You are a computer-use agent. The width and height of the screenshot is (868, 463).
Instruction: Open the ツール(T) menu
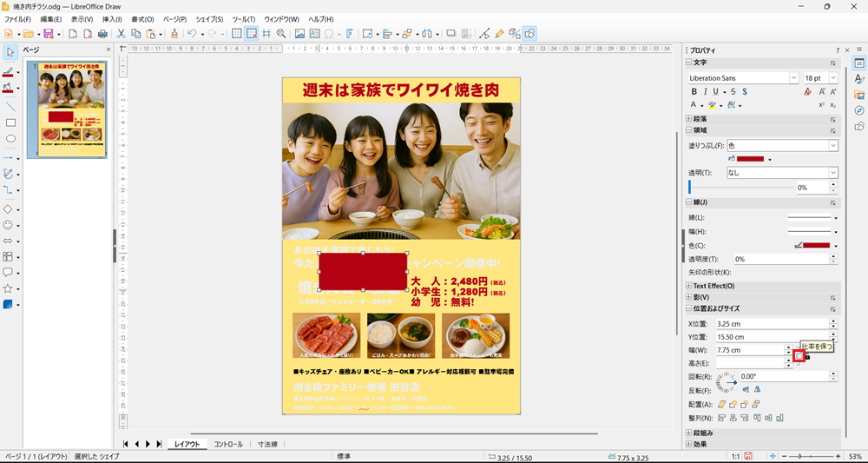coord(244,19)
